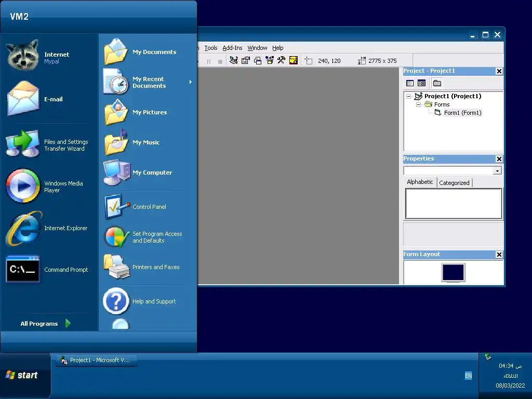The image size is (532, 399).
Task: Switch to the Categorized properties tab
Action: (454, 183)
